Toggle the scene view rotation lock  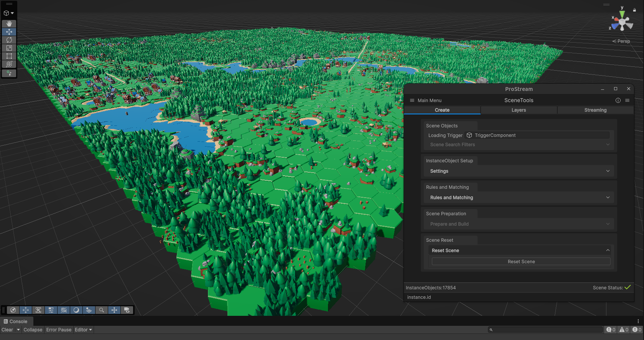click(x=634, y=10)
